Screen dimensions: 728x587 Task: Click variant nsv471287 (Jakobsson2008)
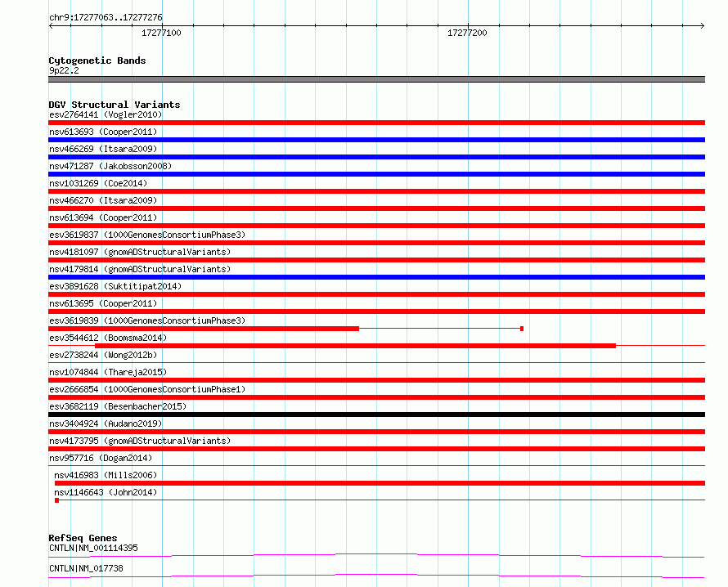click(x=110, y=166)
